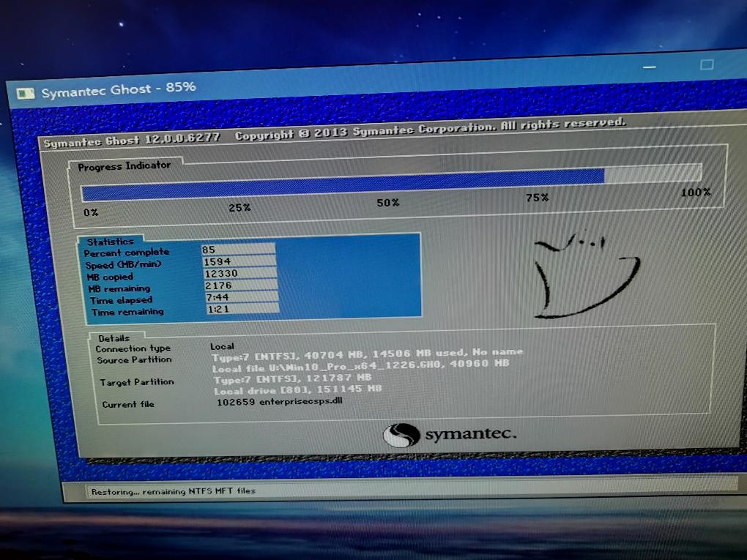Screen dimensions: 747x560
Task: Select the connection type value 'Local'
Action: coord(222,346)
